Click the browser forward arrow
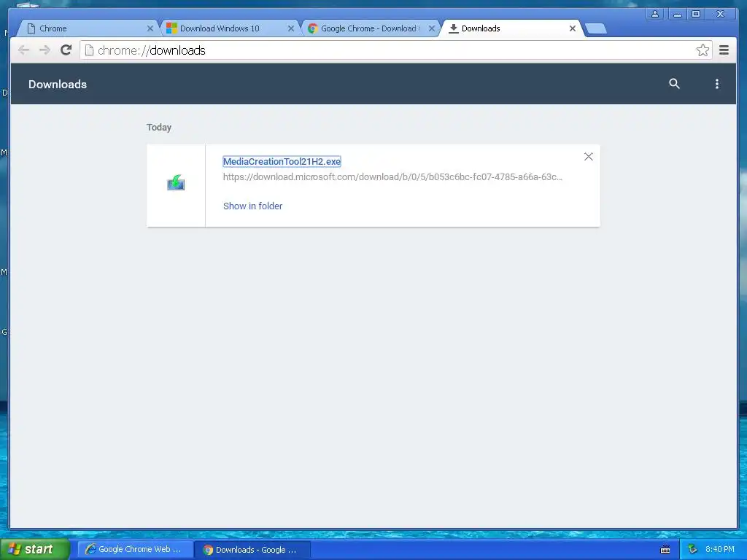The image size is (747, 560). [44, 50]
